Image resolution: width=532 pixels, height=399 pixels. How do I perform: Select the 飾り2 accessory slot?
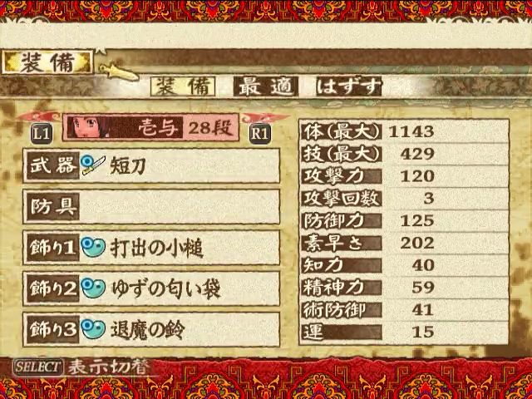click(151, 288)
